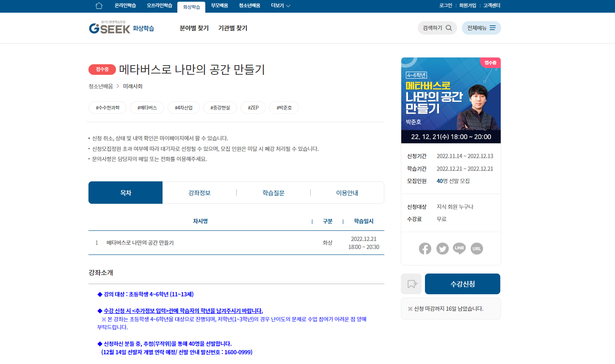Viewport: 615px width, 364px height.
Task: Click the 로그인 link
Action: [x=446, y=5]
